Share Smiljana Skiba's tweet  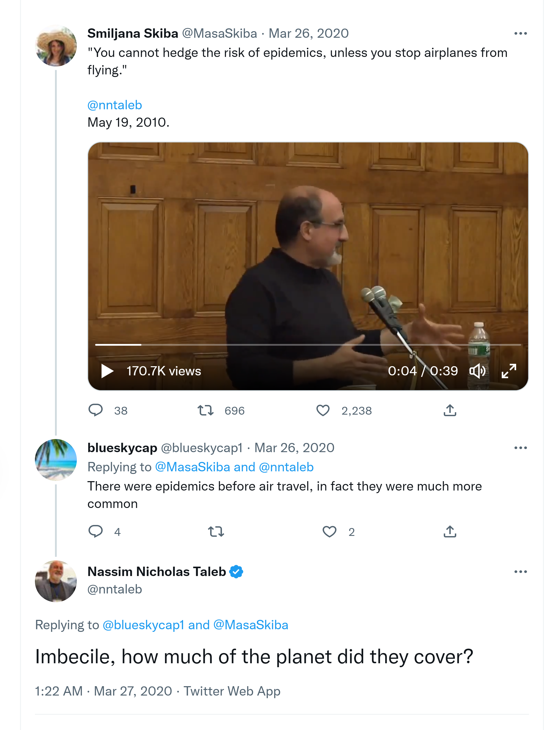coord(450,410)
